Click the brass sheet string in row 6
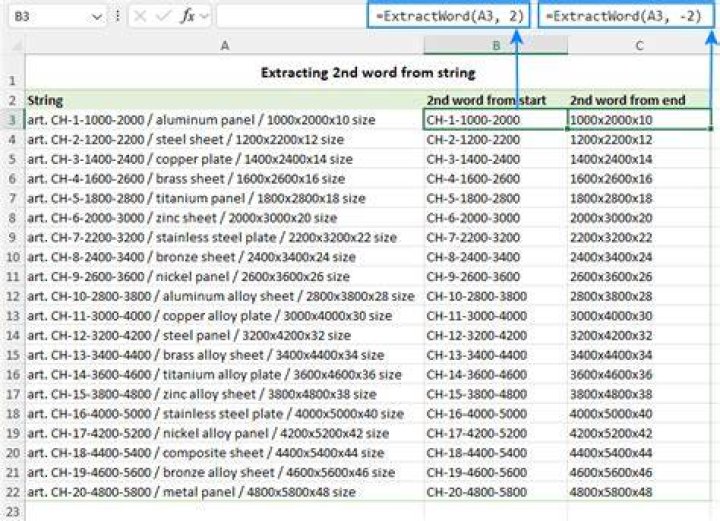This screenshot has height=521, width=720. (x=224, y=179)
